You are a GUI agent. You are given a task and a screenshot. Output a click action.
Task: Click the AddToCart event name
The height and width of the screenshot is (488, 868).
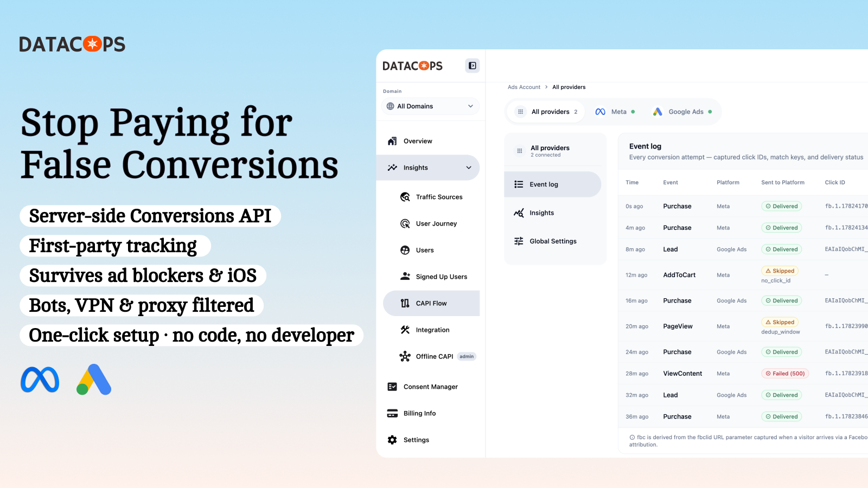[679, 275]
